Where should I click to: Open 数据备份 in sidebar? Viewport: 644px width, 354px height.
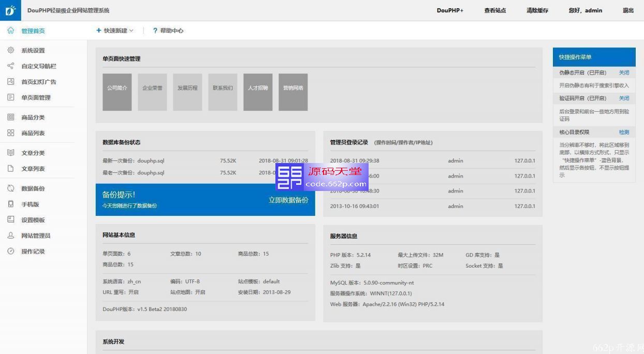[x=33, y=188]
